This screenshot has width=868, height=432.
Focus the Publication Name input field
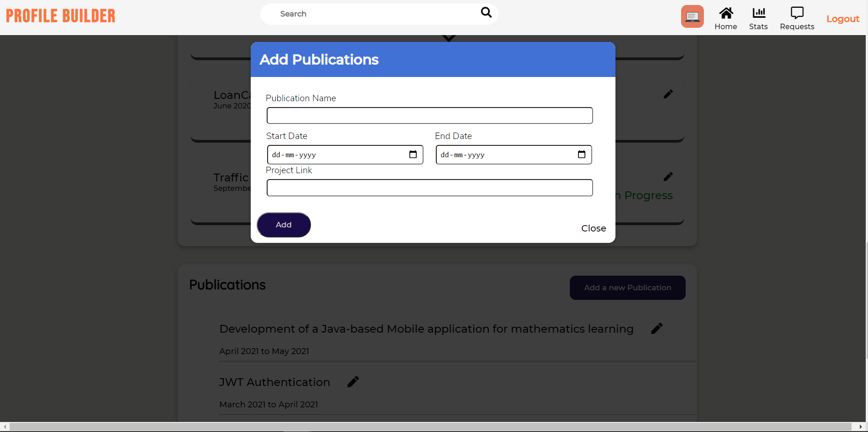pos(429,115)
